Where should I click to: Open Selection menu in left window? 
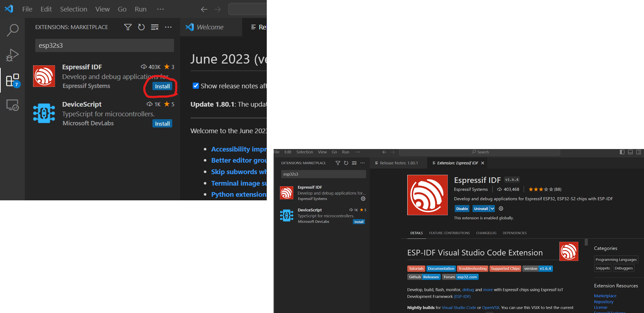pyautogui.click(x=73, y=9)
